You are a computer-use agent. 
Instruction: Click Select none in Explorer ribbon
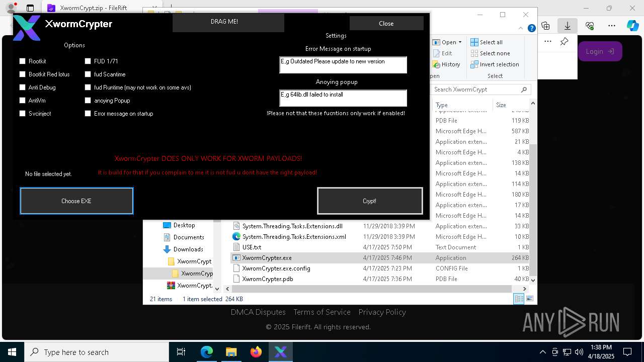491,53
